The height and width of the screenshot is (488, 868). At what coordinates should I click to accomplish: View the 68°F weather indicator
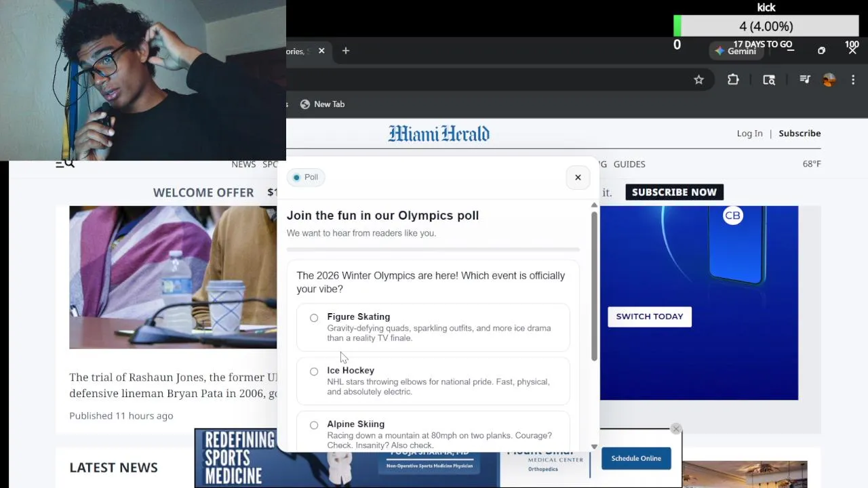pyautogui.click(x=812, y=164)
